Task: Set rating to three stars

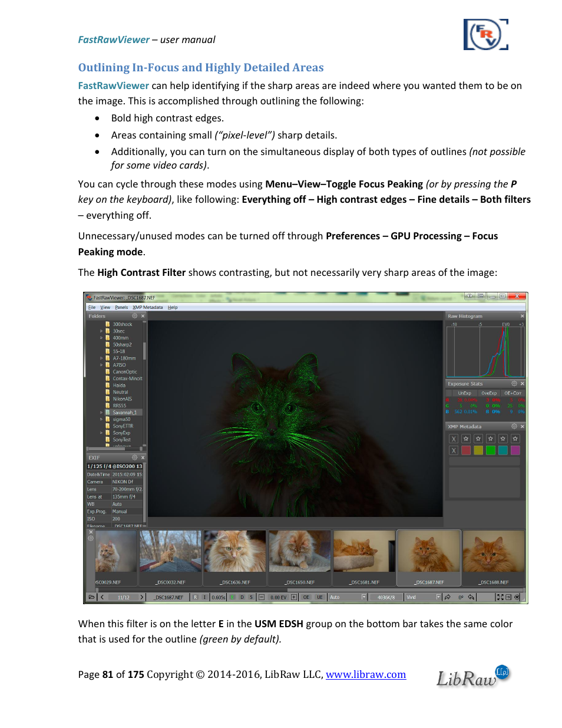Action: (x=491, y=439)
